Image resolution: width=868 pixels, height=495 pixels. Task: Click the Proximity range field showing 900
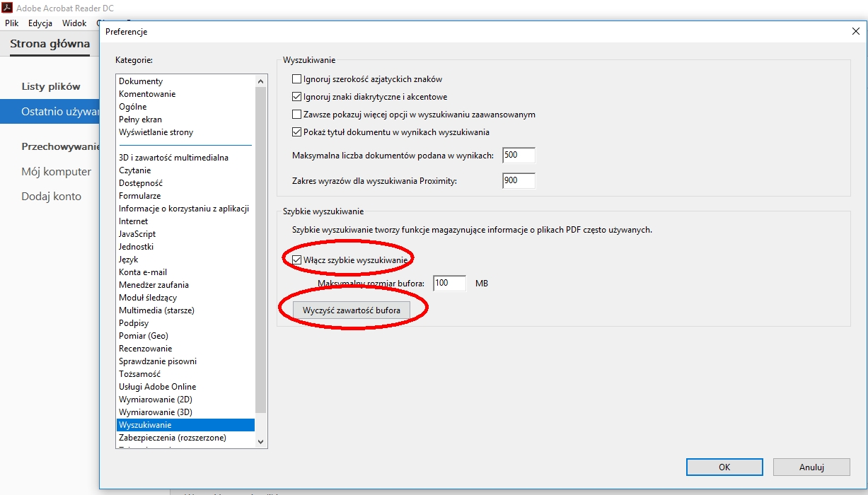click(x=519, y=181)
